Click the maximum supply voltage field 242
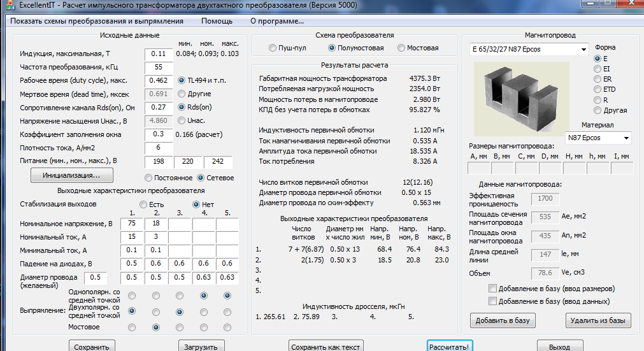644x351 pixels. click(218, 162)
